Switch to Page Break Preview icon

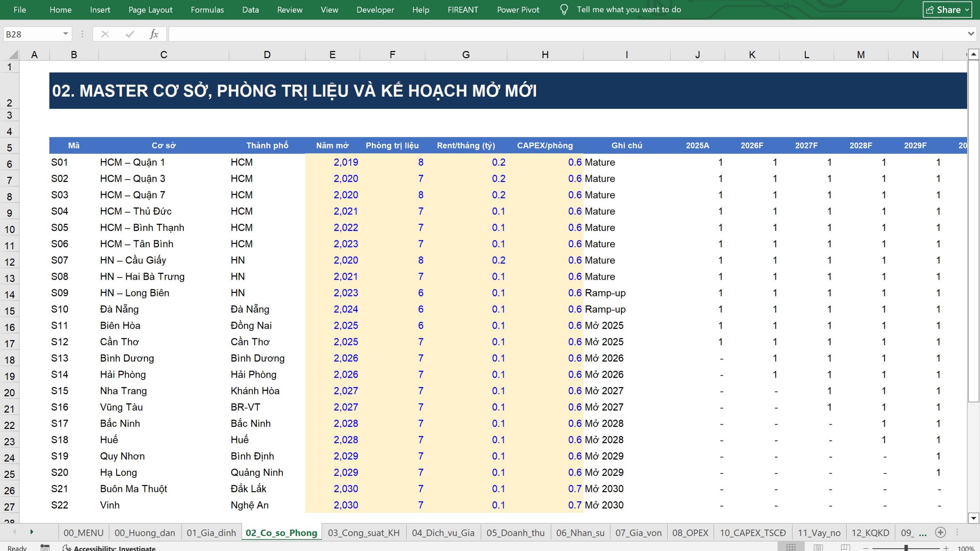845,548
